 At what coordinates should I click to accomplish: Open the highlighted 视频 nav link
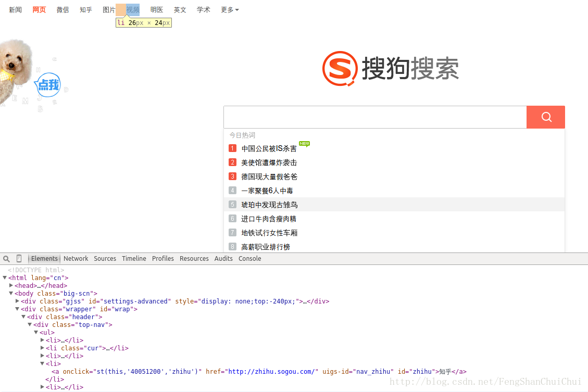133,10
